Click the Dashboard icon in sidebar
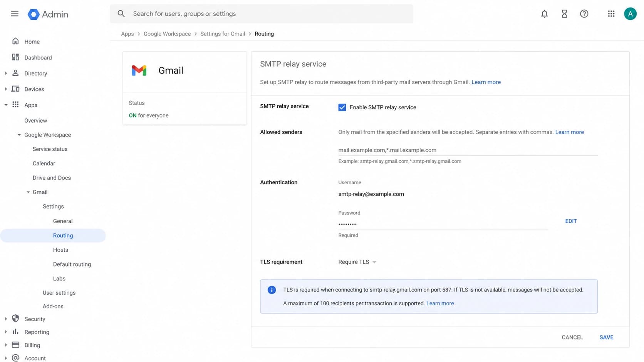This screenshot has width=644, height=362. (15, 57)
